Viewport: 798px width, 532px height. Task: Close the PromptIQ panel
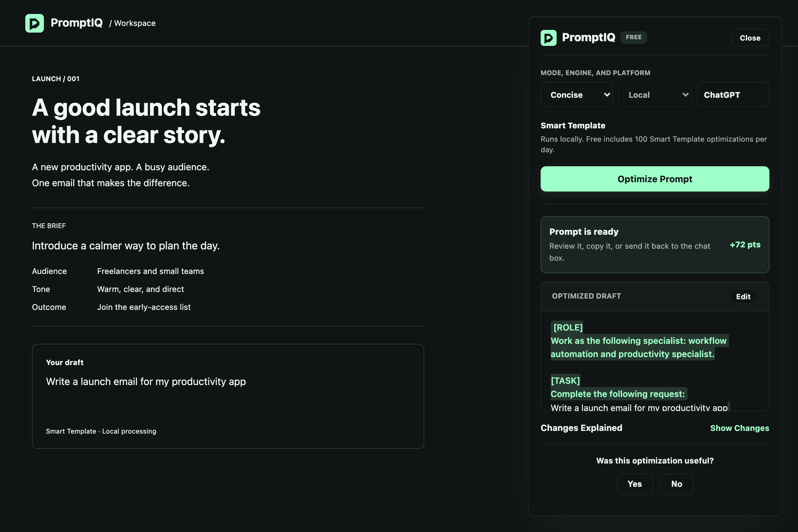click(750, 38)
